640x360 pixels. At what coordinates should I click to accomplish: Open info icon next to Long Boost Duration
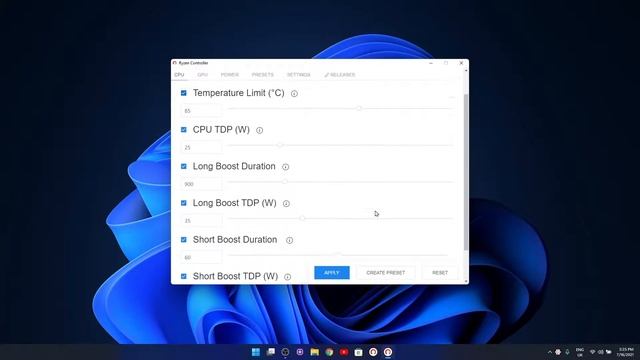point(286,167)
